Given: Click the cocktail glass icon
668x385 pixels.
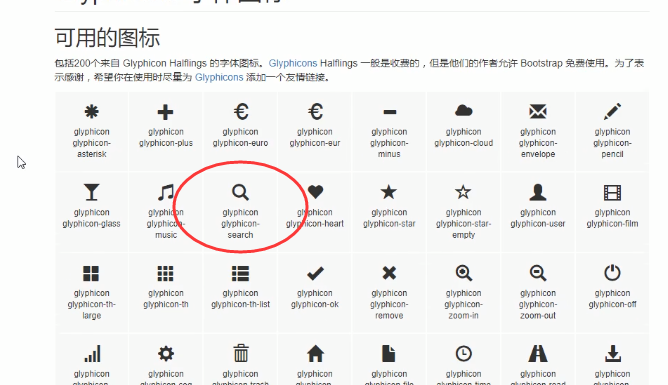Looking at the screenshot, I should 92,192.
